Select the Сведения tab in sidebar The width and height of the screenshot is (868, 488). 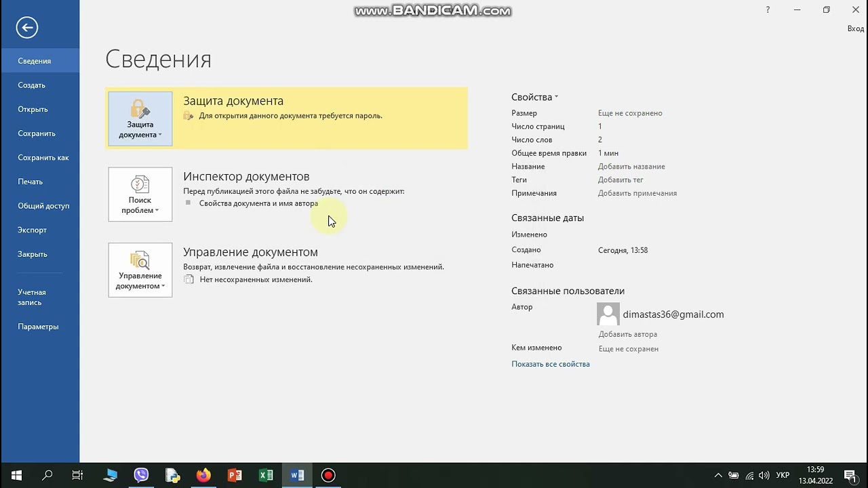click(40, 61)
